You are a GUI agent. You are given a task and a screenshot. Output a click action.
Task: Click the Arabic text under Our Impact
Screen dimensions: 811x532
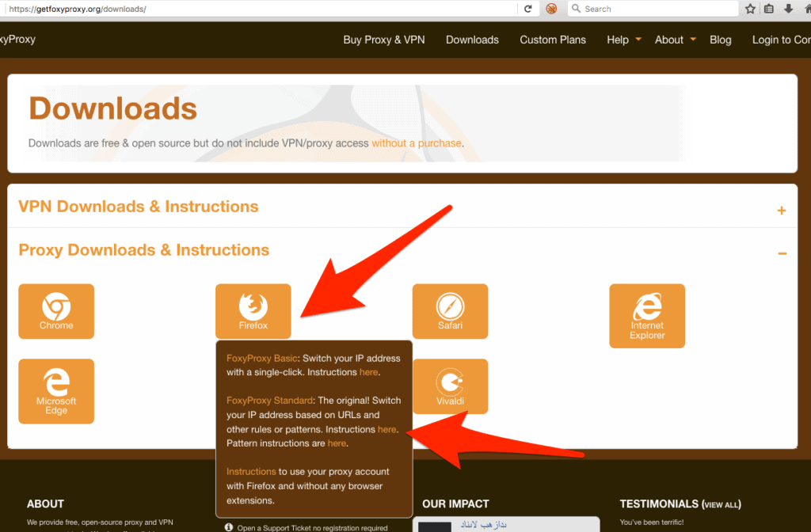pos(484,525)
